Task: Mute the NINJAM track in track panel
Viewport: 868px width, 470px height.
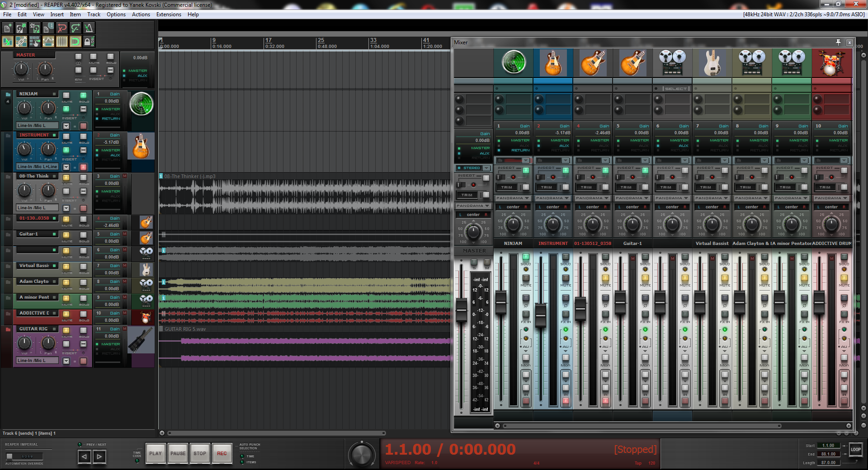Action: pyautogui.click(x=66, y=95)
